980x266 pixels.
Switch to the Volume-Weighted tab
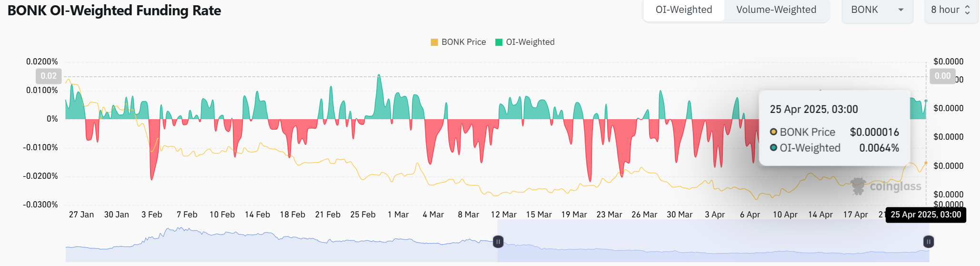click(776, 10)
